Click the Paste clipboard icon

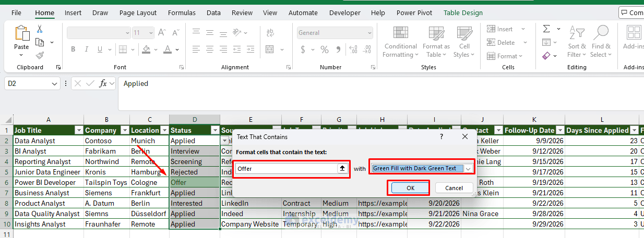coord(22,33)
